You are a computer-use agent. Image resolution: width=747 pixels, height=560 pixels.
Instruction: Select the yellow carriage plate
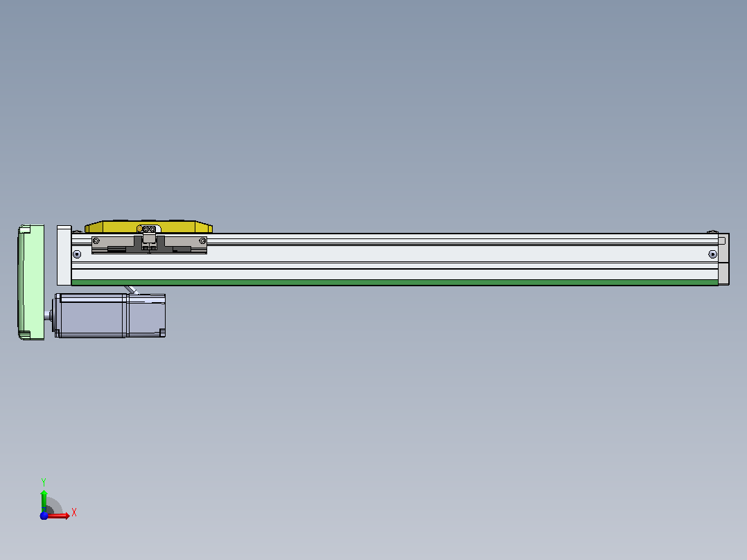[148, 227]
